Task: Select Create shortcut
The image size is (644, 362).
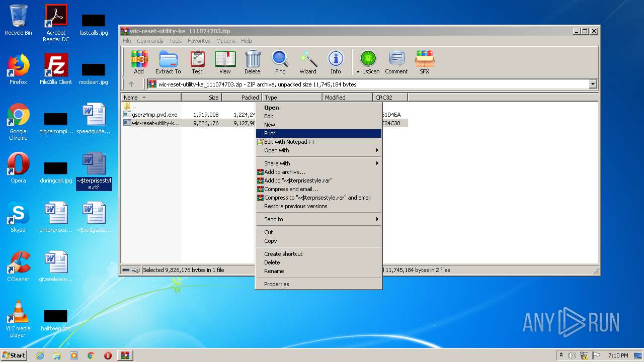Action: pyautogui.click(x=318, y=254)
